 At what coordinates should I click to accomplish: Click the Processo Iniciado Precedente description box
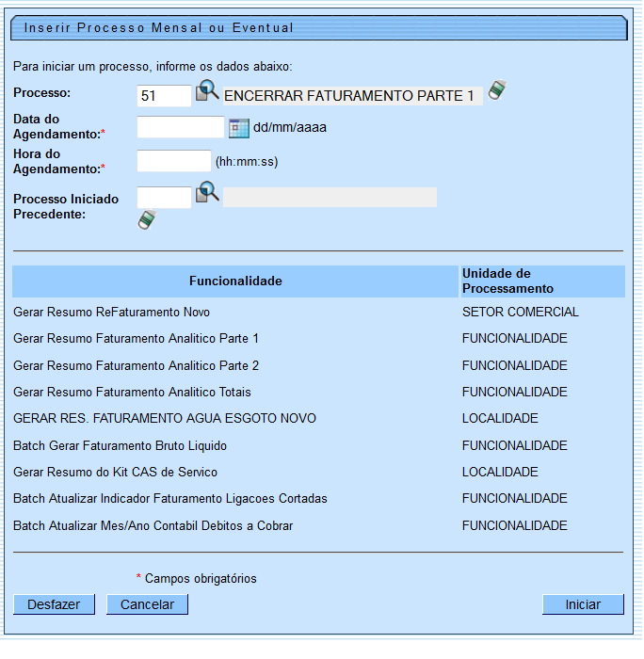tap(330, 197)
